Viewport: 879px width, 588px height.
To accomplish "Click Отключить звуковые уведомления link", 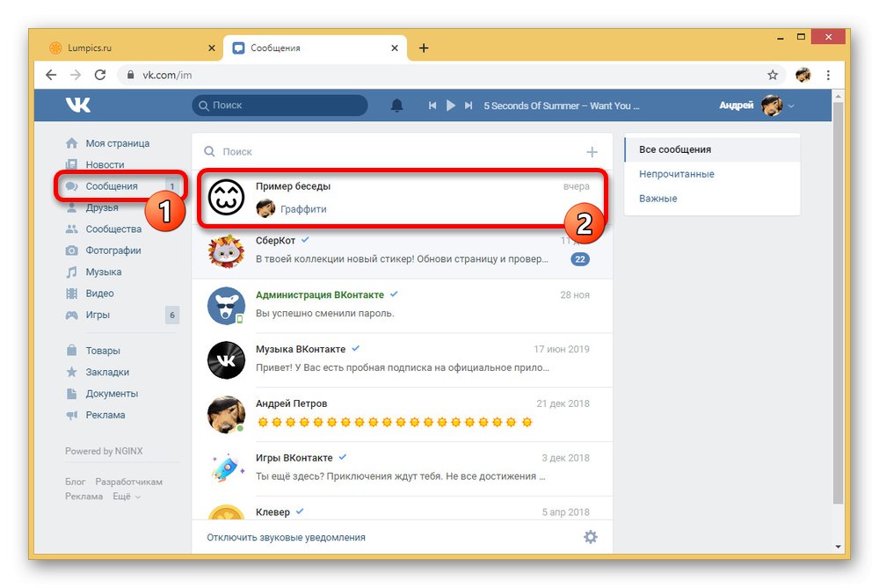I will (x=286, y=538).
